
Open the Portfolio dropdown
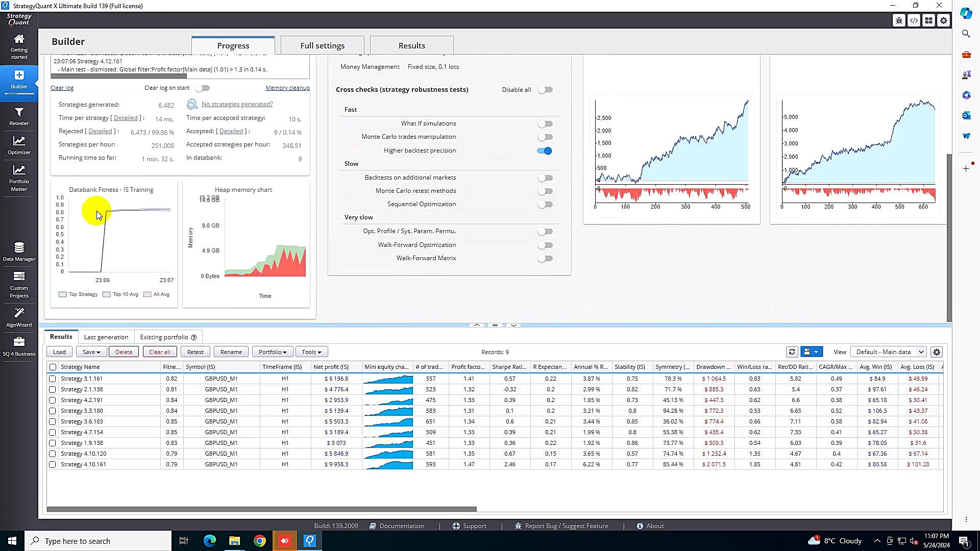(x=273, y=352)
